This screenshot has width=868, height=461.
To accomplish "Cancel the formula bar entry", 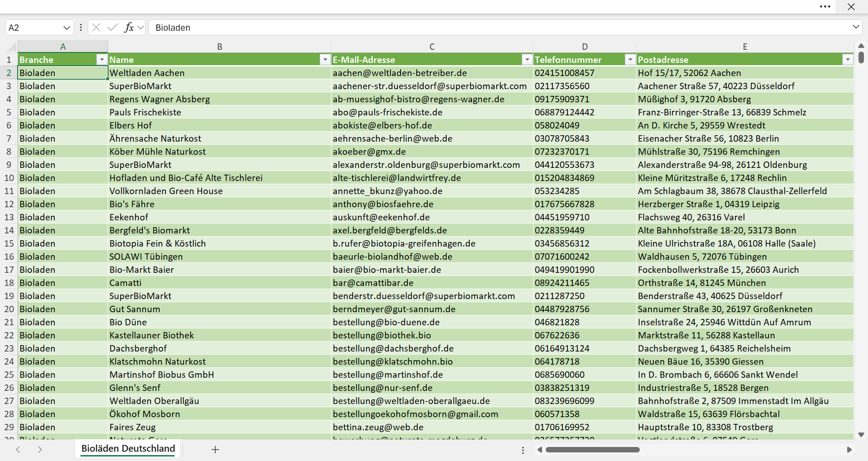I will (96, 28).
